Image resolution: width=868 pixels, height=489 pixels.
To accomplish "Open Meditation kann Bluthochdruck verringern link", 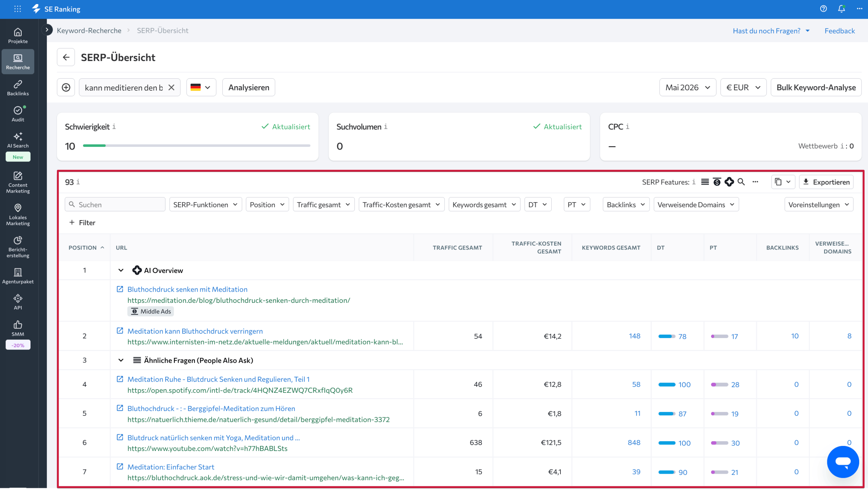I will click(x=195, y=331).
